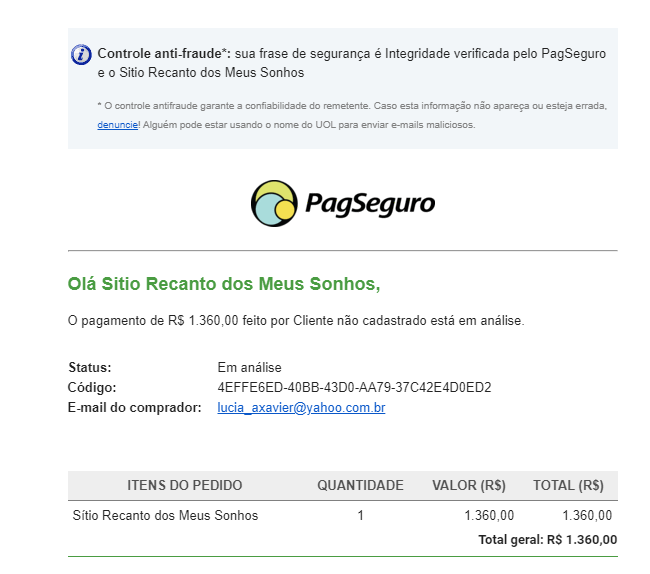Screen dimensions: 650x574
Task: Click the E-mail do comprador label
Action: click(x=134, y=407)
